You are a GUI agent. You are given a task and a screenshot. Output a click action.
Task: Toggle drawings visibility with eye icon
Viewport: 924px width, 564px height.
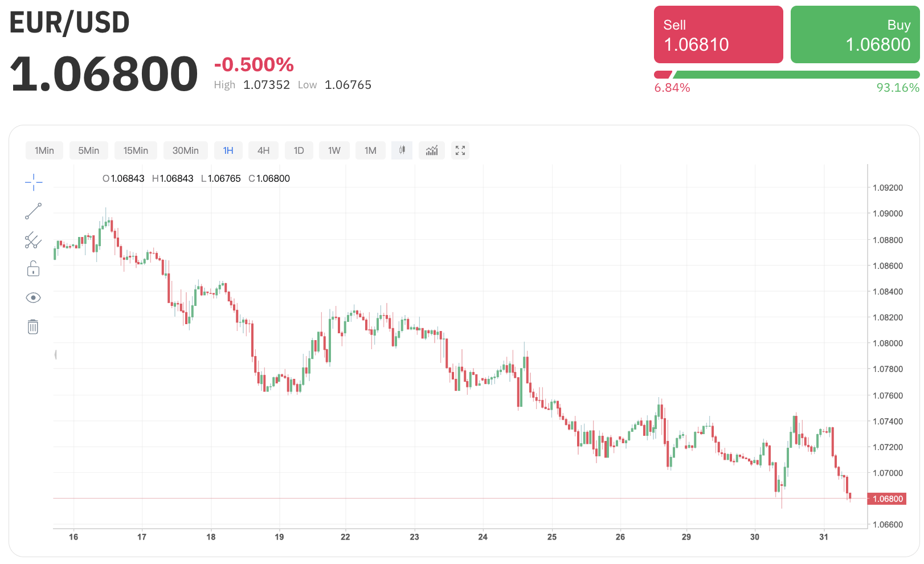coord(33,298)
